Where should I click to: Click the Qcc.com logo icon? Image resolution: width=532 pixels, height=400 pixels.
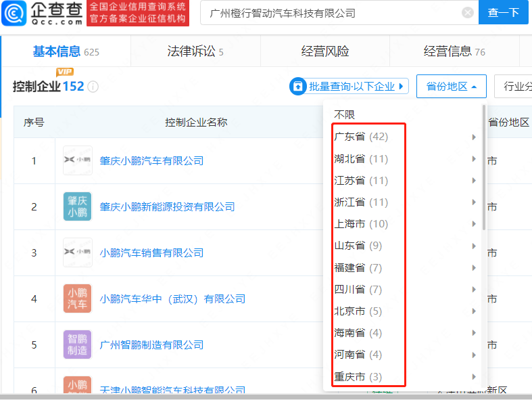coord(14,14)
